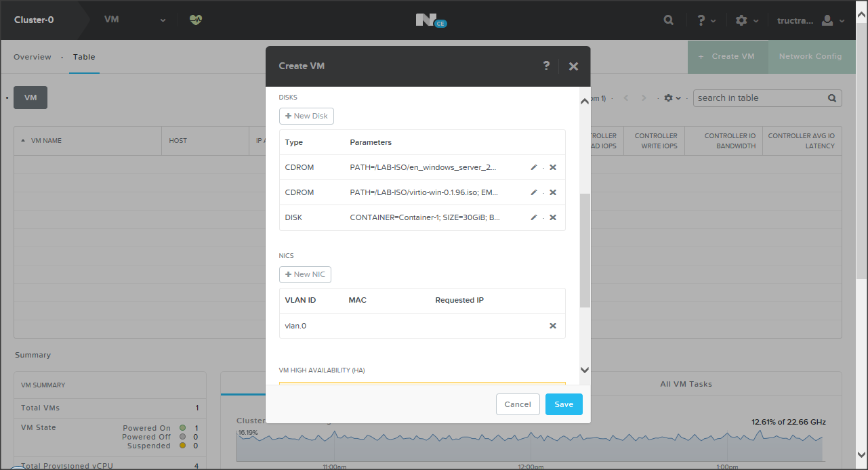Click the cluster health heart icon
Screen dimensions: 868x470
pos(196,20)
